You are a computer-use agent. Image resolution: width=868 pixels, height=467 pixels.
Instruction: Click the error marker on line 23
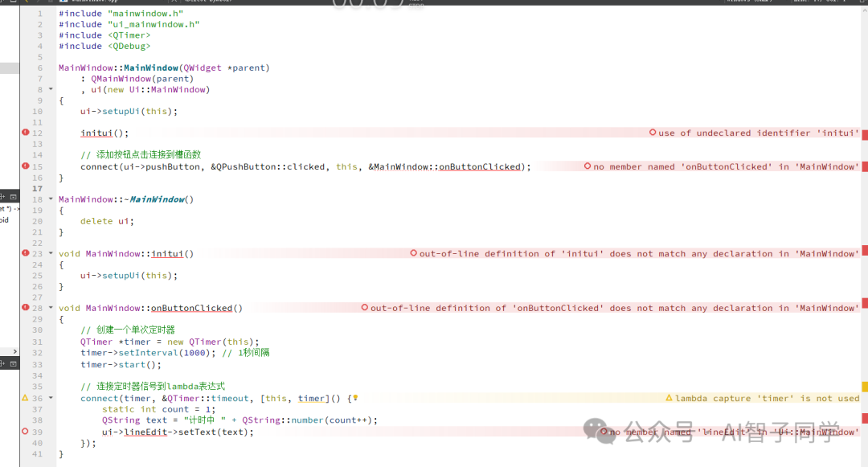pos(26,253)
